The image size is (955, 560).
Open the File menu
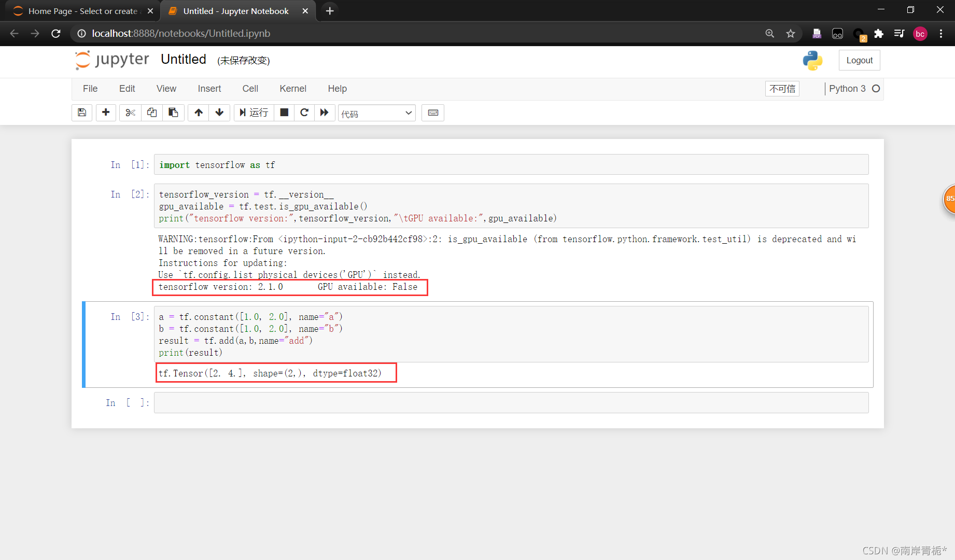coord(90,89)
